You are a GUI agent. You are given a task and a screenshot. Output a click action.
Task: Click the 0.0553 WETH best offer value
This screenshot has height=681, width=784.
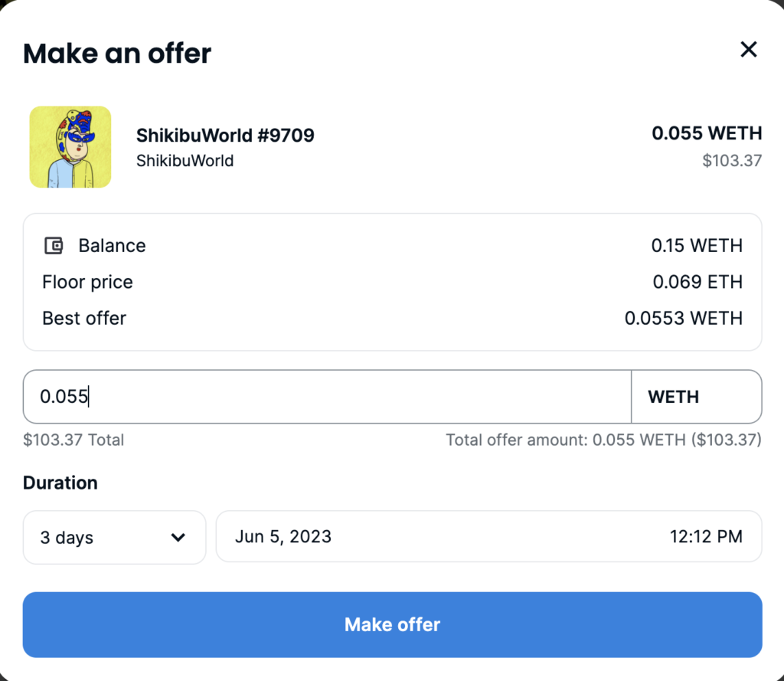pyautogui.click(x=683, y=318)
